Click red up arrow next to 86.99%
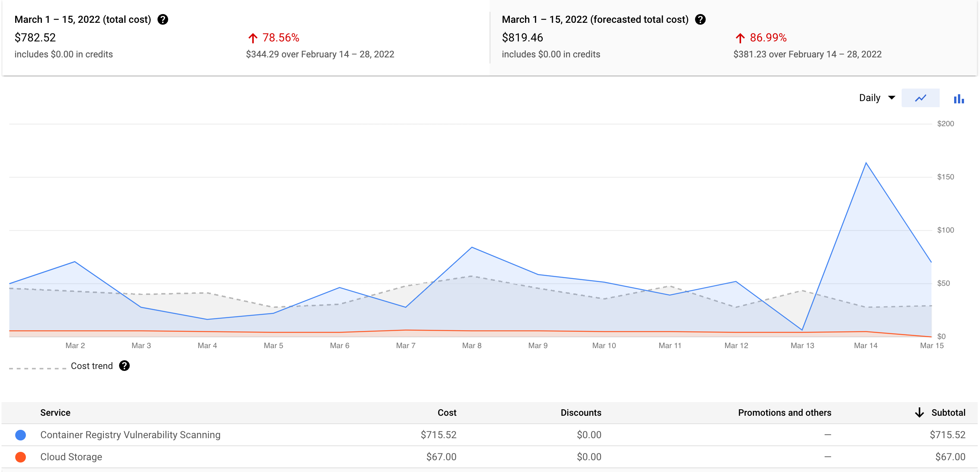The height and width of the screenshot is (472, 980). [x=740, y=38]
